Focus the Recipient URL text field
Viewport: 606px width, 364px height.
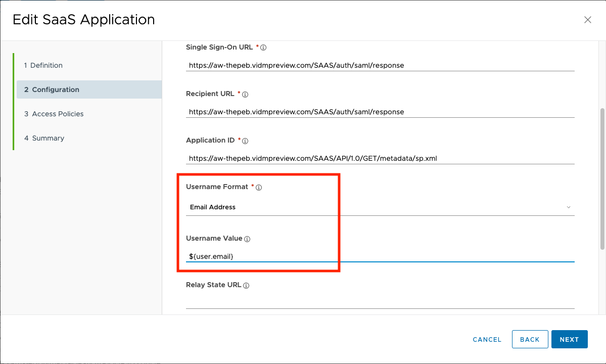coord(379,112)
